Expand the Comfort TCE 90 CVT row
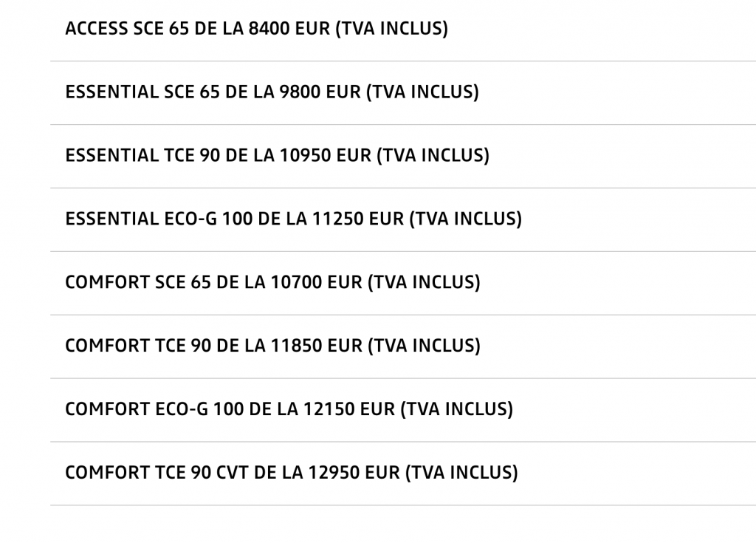Image resolution: width=756 pixels, height=543 pixels. (x=291, y=473)
